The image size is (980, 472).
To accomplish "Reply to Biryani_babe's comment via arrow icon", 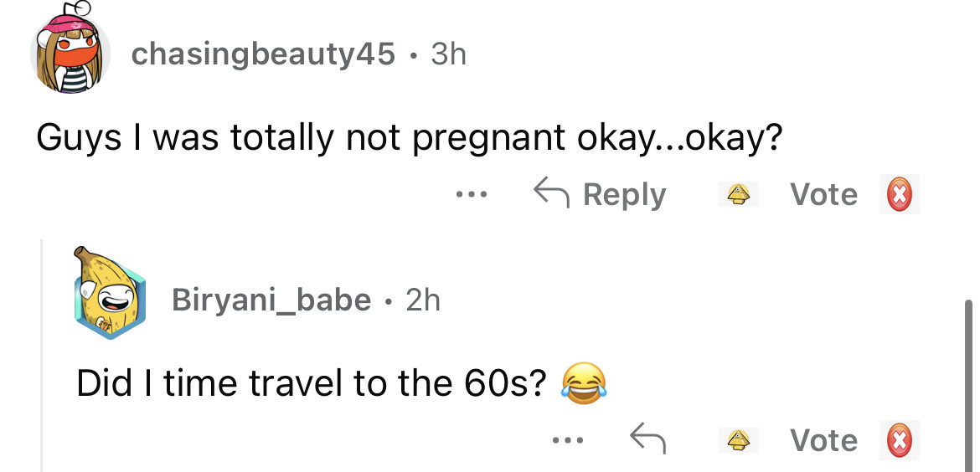I will (648, 439).
